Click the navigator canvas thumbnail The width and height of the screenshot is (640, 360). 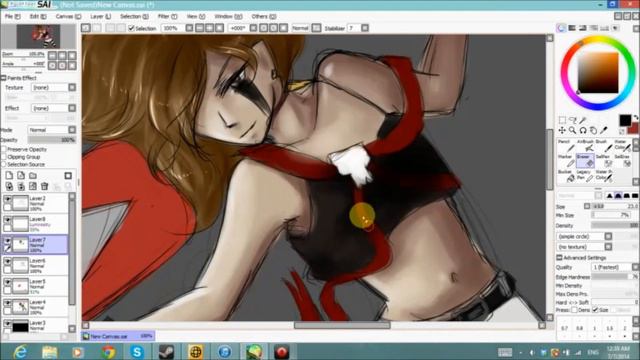tap(38, 37)
